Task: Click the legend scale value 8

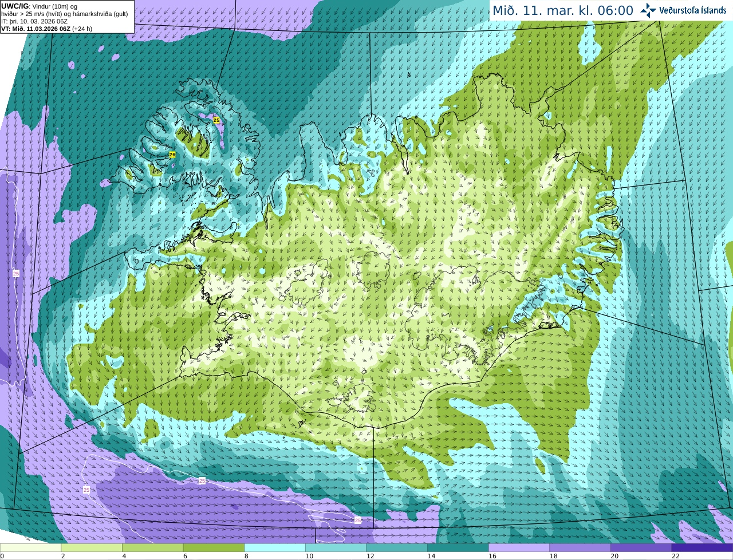Action: [x=246, y=556]
